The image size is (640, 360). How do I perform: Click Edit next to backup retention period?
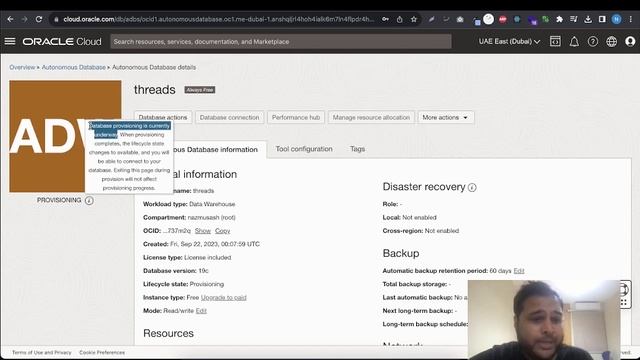(x=519, y=271)
